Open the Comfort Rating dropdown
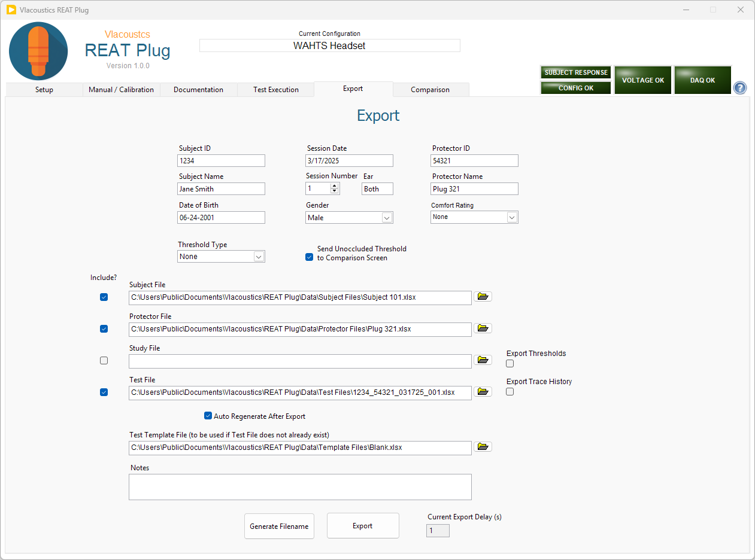This screenshot has height=560, width=755. tap(512, 217)
